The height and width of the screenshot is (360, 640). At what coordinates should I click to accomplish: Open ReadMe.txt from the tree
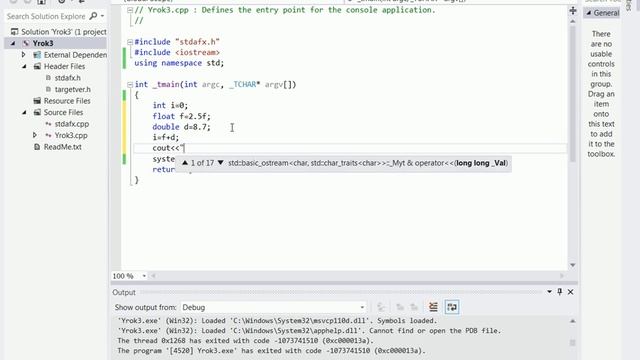(x=62, y=147)
